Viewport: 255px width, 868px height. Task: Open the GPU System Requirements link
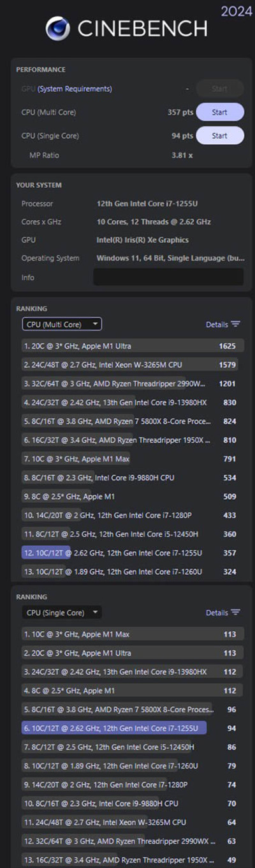[75, 89]
